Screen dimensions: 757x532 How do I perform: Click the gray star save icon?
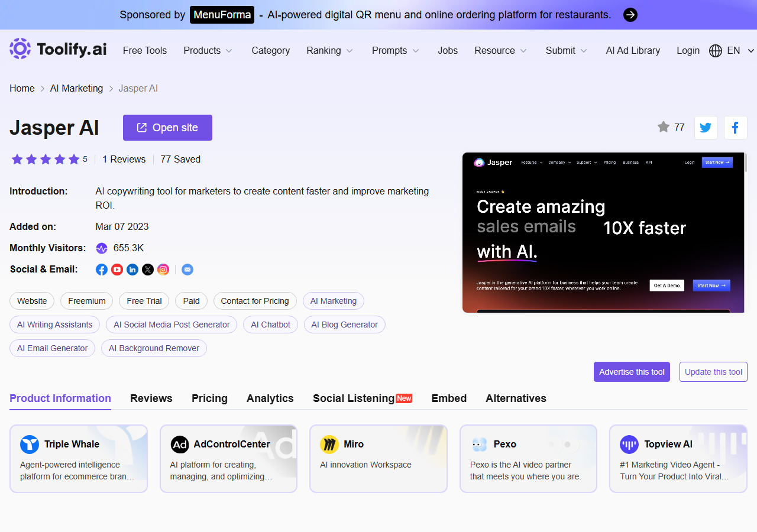tap(664, 127)
